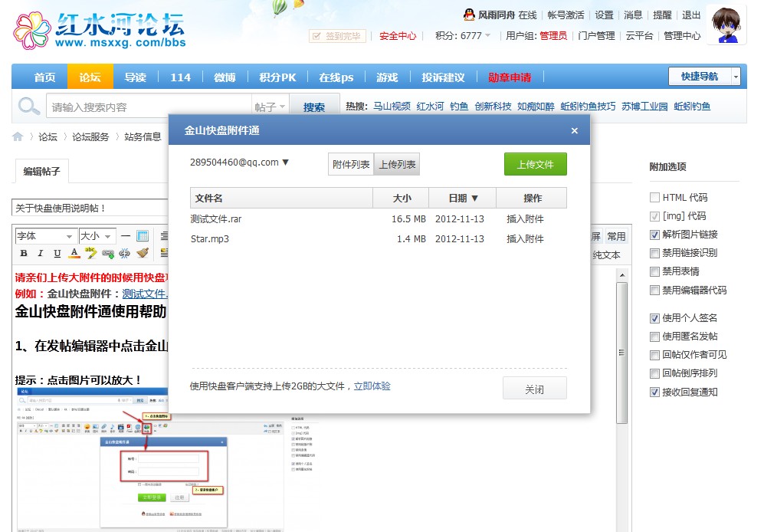Check 禁用编辑器代码
Screen dimensions: 764x532
[x=655, y=291]
